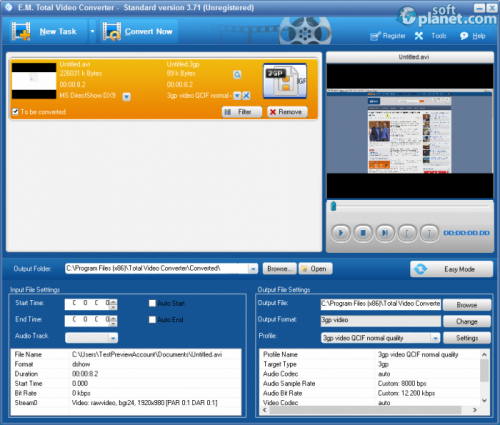The height and width of the screenshot is (425, 500).
Task: Click the Start Time spinner arrows
Action: point(113,304)
